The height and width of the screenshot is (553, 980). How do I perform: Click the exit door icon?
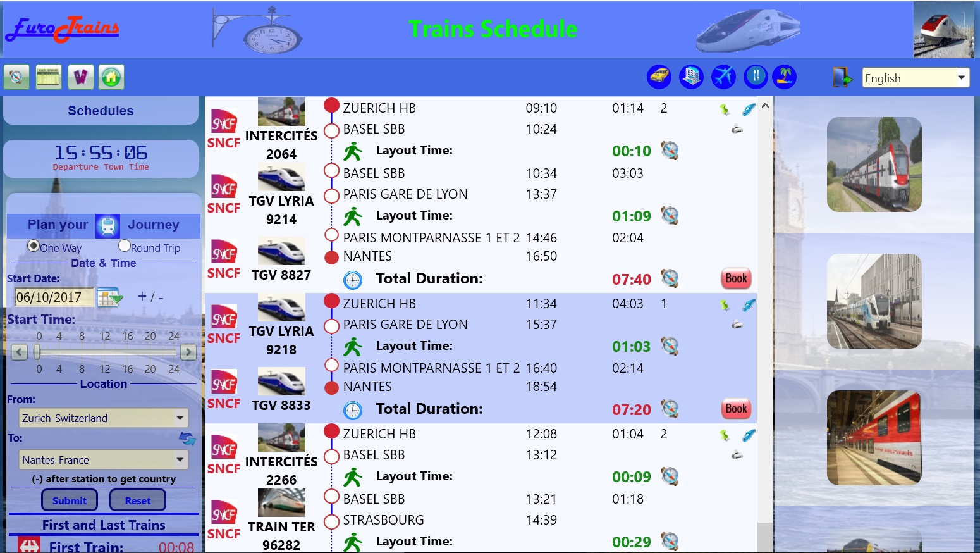[842, 77]
